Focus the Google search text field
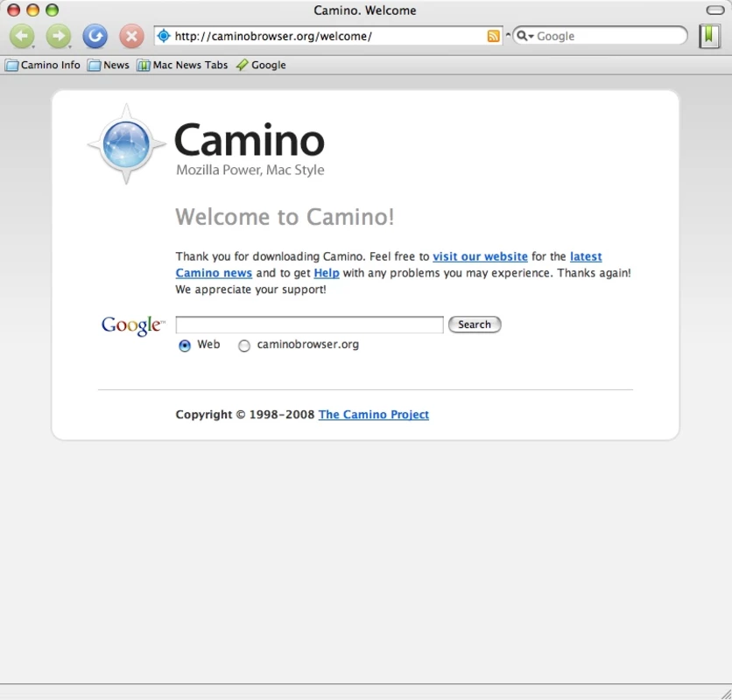Image resolution: width=732 pixels, height=700 pixels. 309,325
